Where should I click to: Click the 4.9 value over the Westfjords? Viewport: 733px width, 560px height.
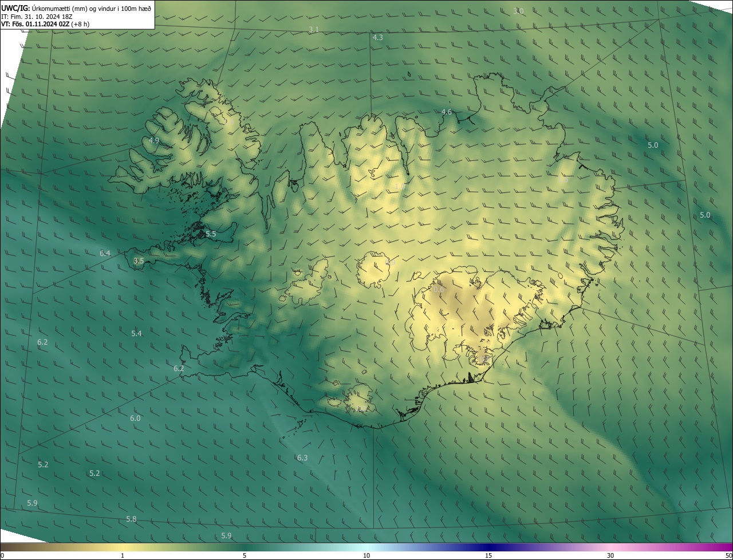point(154,140)
